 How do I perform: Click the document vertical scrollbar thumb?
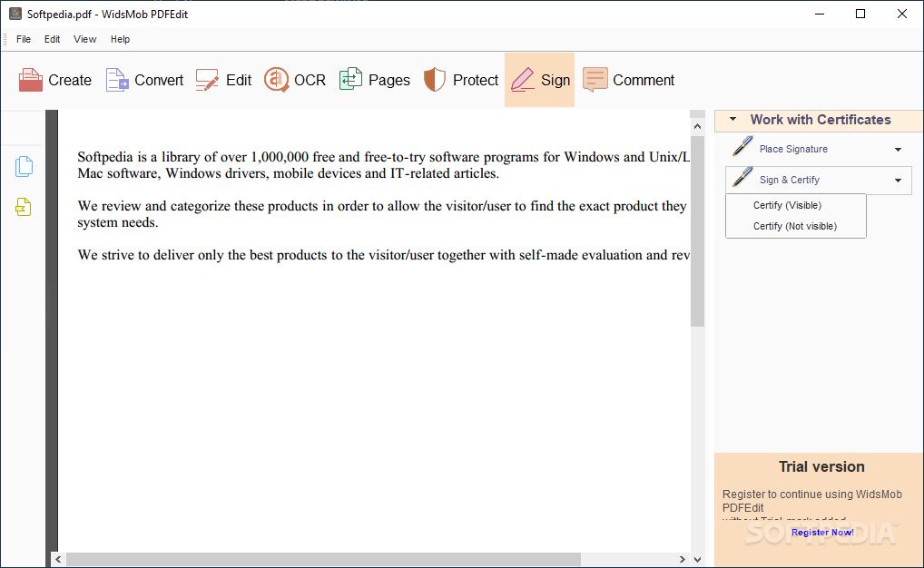click(697, 231)
